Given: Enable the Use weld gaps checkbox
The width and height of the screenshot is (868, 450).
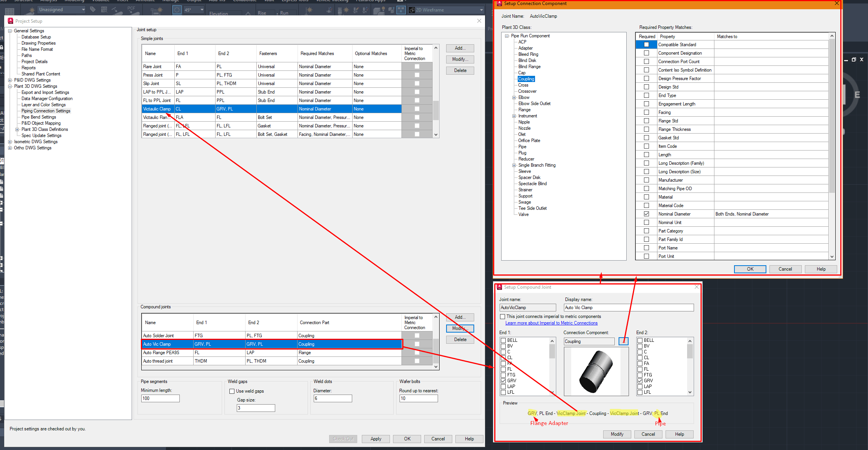Looking at the screenshot, I should click(x=232, y=391).
